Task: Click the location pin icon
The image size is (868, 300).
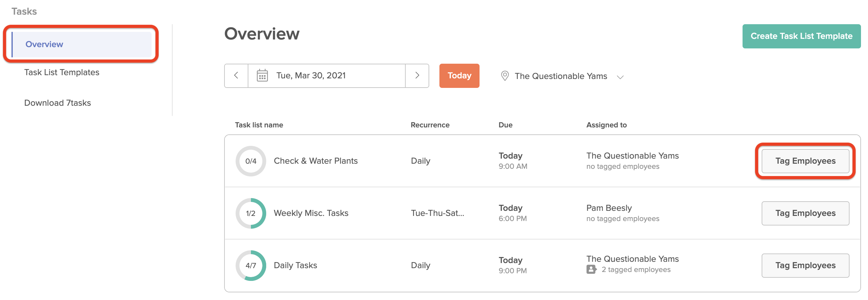Action: (504, 76)
